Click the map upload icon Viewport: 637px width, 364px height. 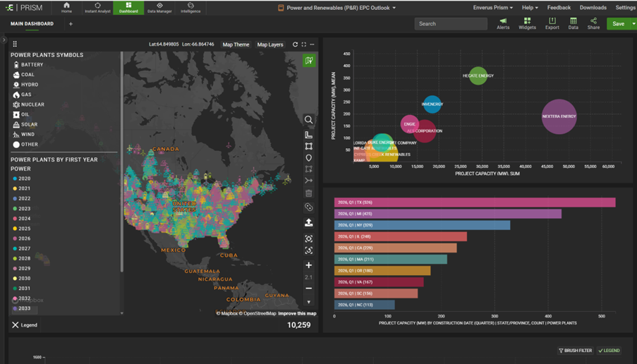(x=308, y=222)
